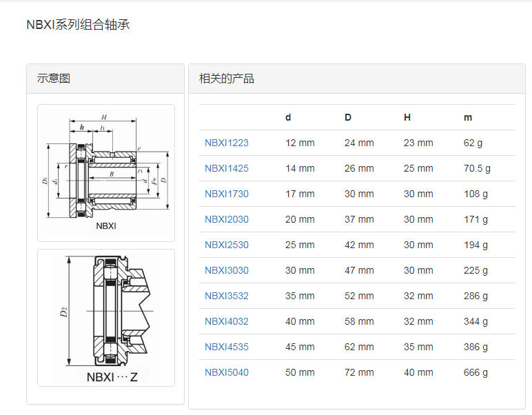This screenshot has height=415, width=532.
Task: Click the m column header
Action: (x=468, y=118)
